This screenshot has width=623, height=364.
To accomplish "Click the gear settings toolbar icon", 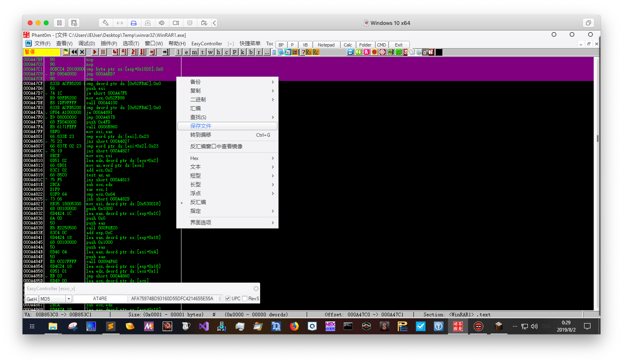I will click(426, 52).
